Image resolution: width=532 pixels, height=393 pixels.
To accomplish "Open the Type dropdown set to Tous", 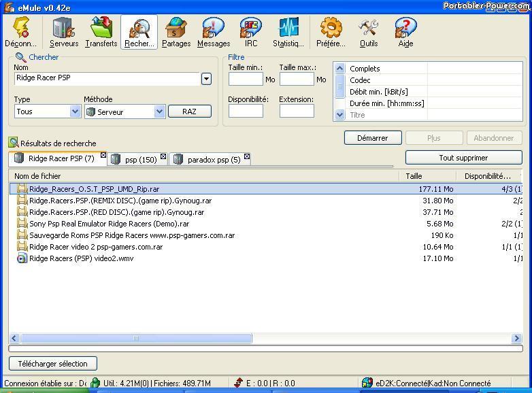I will pyautogui.click(x=75, y=112).
